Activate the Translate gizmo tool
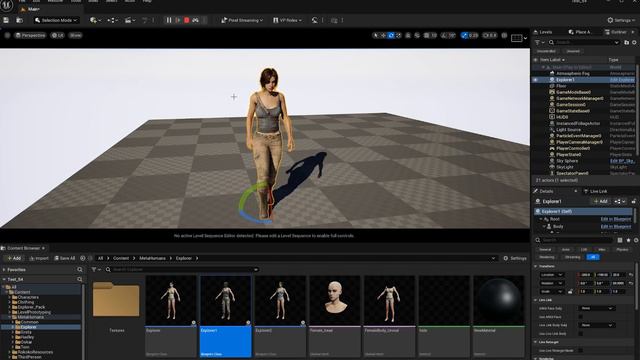The image size is (640, 360). pyautogui.click(x=383, y=36)
